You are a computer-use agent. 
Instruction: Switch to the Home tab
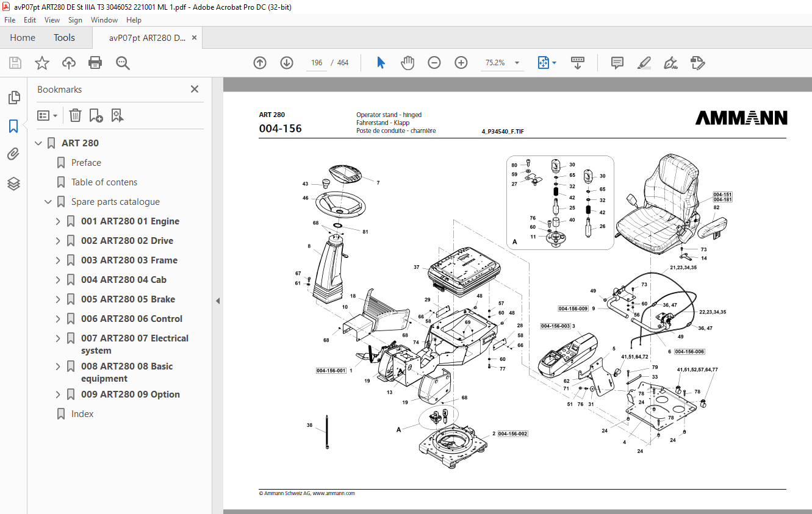[x=23, y=38]
